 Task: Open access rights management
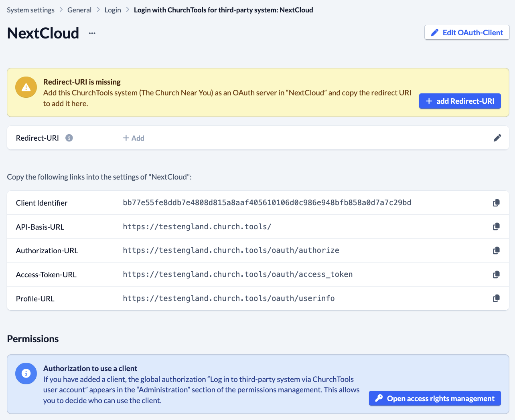(435, 398)
